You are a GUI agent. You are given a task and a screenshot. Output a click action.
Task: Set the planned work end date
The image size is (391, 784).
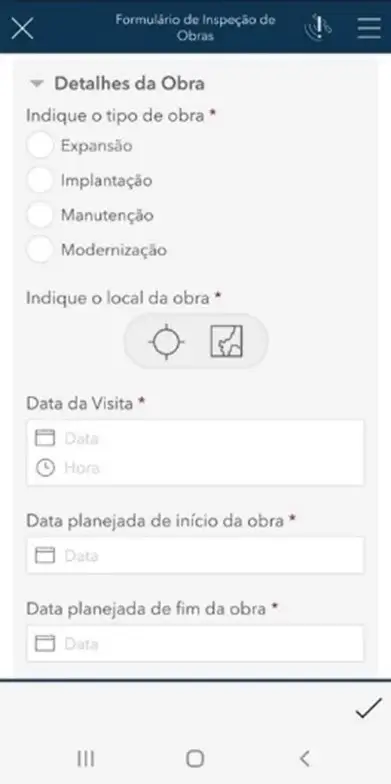[195, 644]
